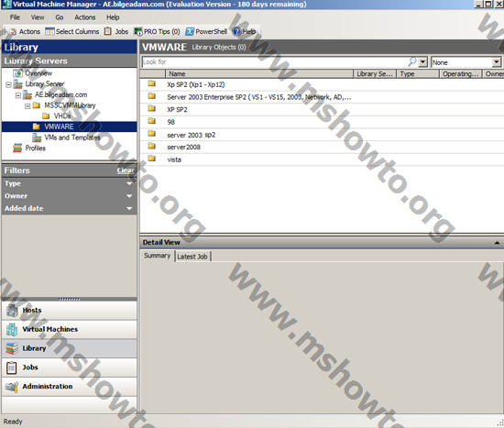Go to the Hosts view

click(69, 311)
